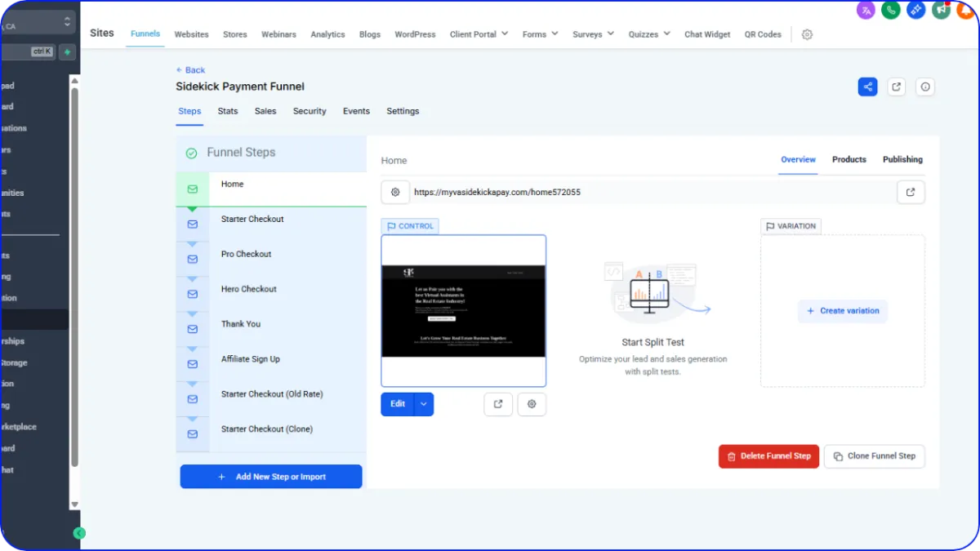Click envelope icon for Starter Checkout step

pos(193,224)
